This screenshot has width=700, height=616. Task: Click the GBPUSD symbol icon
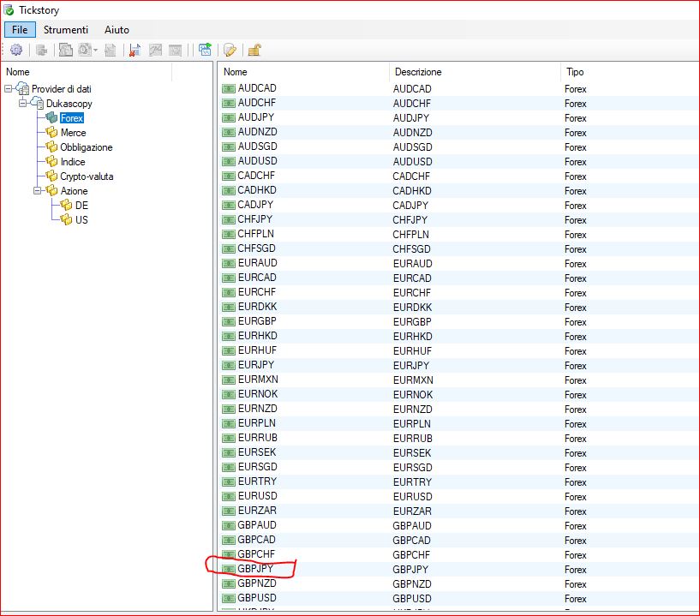[x=229, y=598]
